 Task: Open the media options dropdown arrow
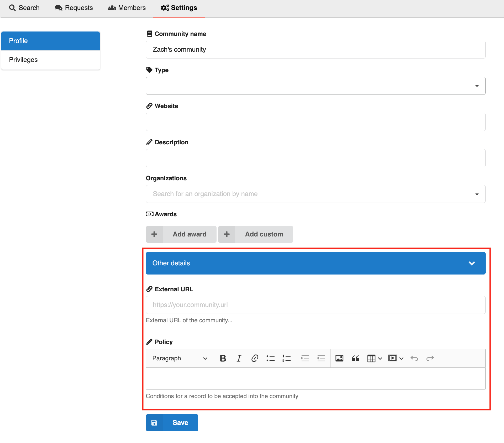[x=401, y=358]
